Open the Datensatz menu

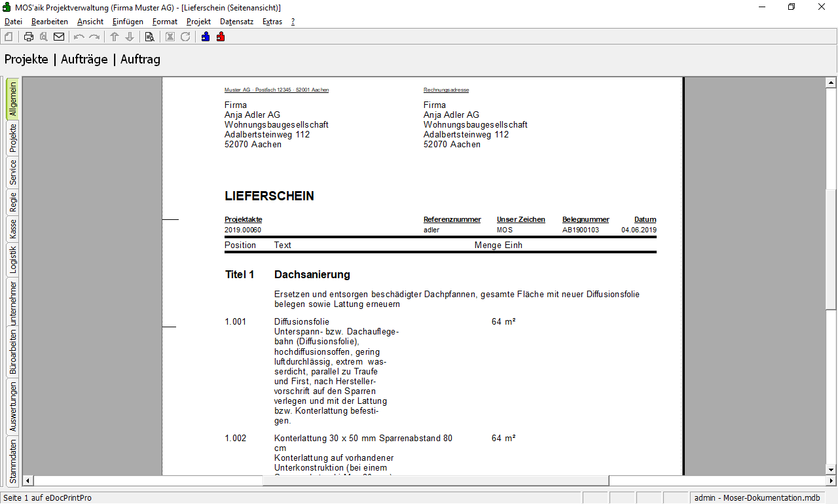[x=236, y=22]
